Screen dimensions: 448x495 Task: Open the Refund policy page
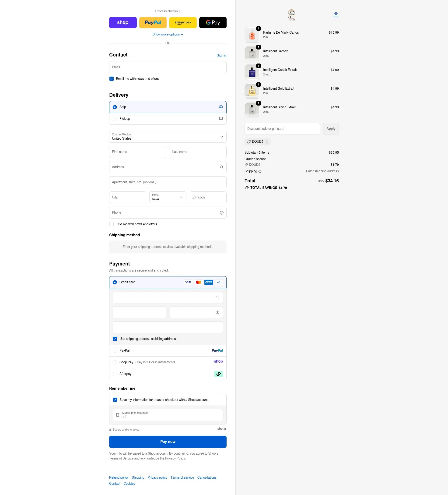[119, 477]
